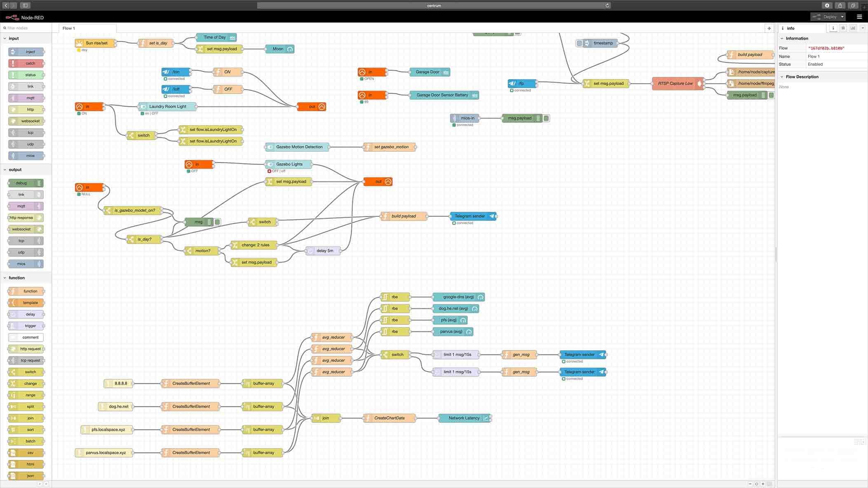
Task: Collapse the output palette category
Action: (26, 169)
